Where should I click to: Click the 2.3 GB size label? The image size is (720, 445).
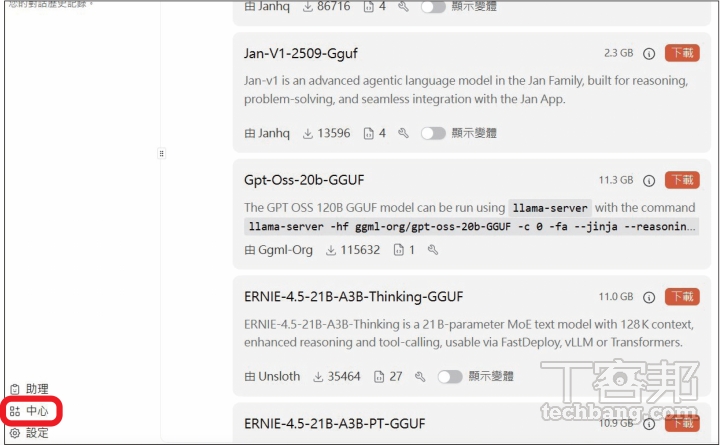619,53
